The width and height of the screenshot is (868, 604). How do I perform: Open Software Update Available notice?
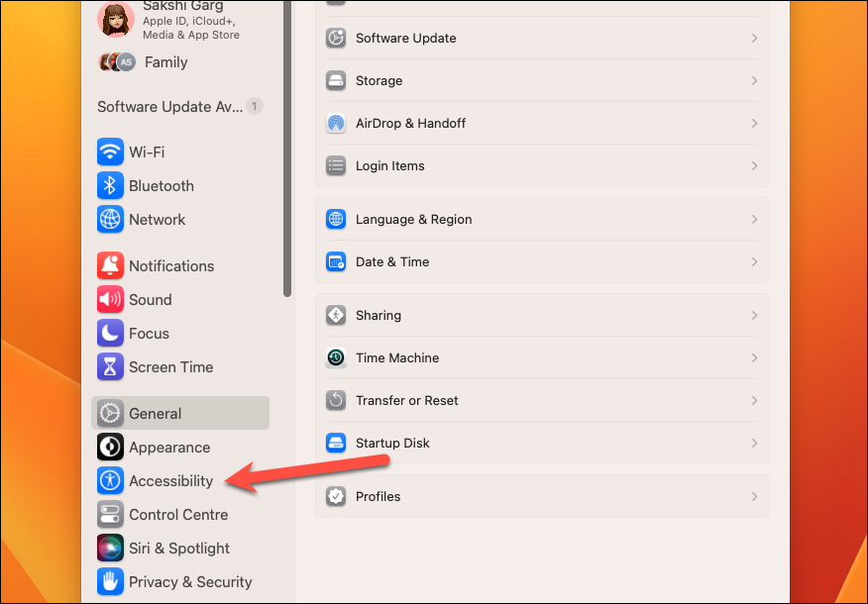tap(170, 107)
